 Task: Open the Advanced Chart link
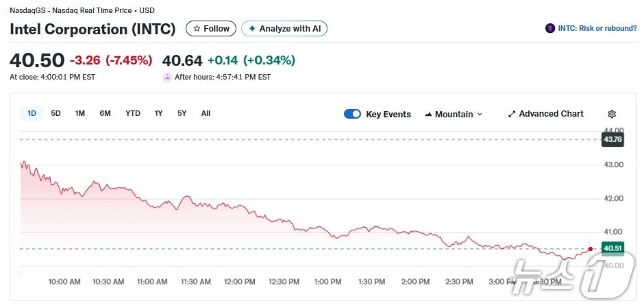(x=551, y=114)
